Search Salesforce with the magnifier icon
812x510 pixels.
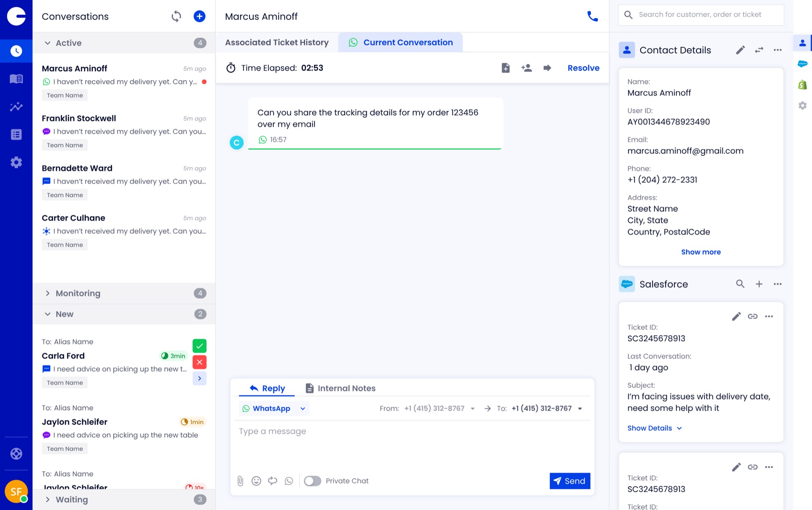coord(740,284)
